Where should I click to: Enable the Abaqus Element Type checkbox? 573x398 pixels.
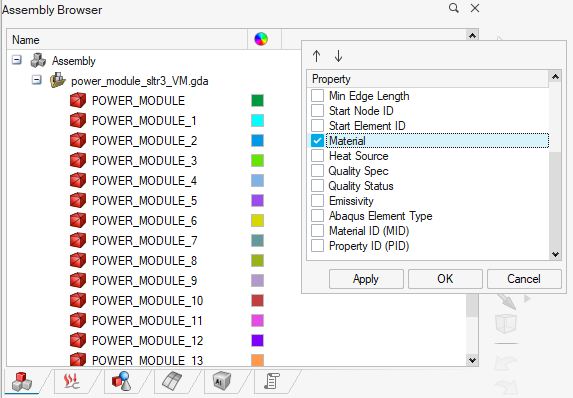coord(317,215)
